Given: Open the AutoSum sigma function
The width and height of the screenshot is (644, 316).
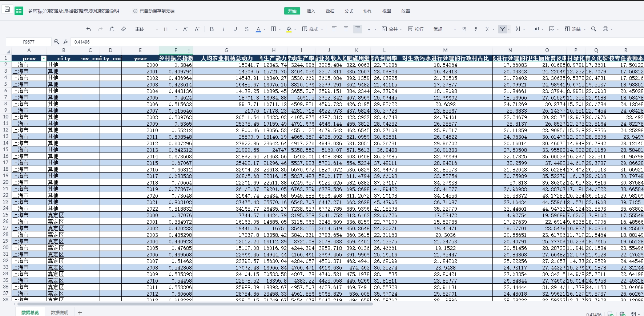Looking at the screenshot, I should click(487, 29).
